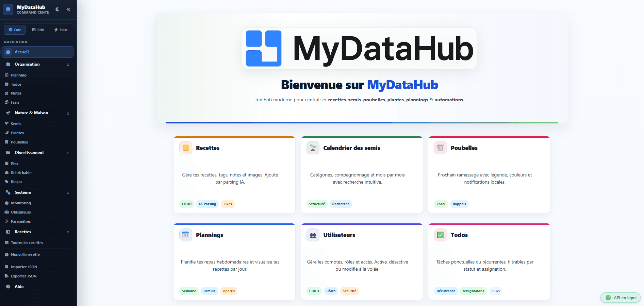The height and width of the screenshot is (306, 644).
Task: Click the Nature & Maison plant icon
Action: click(x=8, y=113)
